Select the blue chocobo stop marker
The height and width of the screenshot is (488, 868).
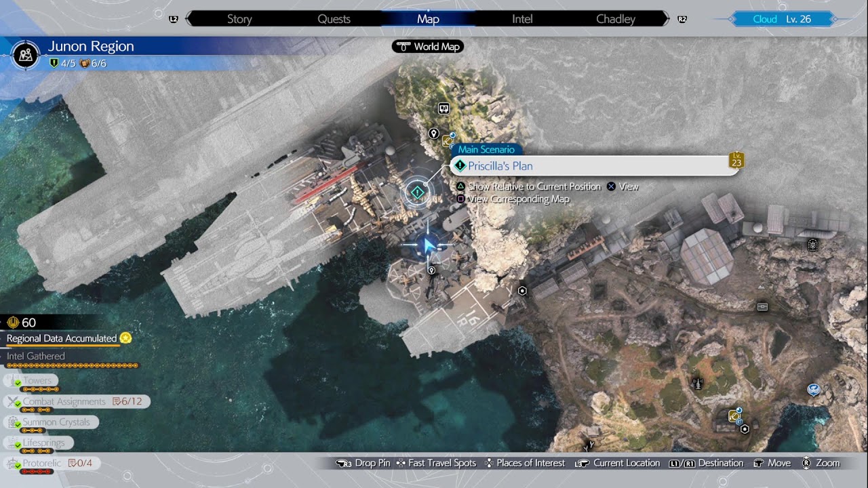pos(814,389)
